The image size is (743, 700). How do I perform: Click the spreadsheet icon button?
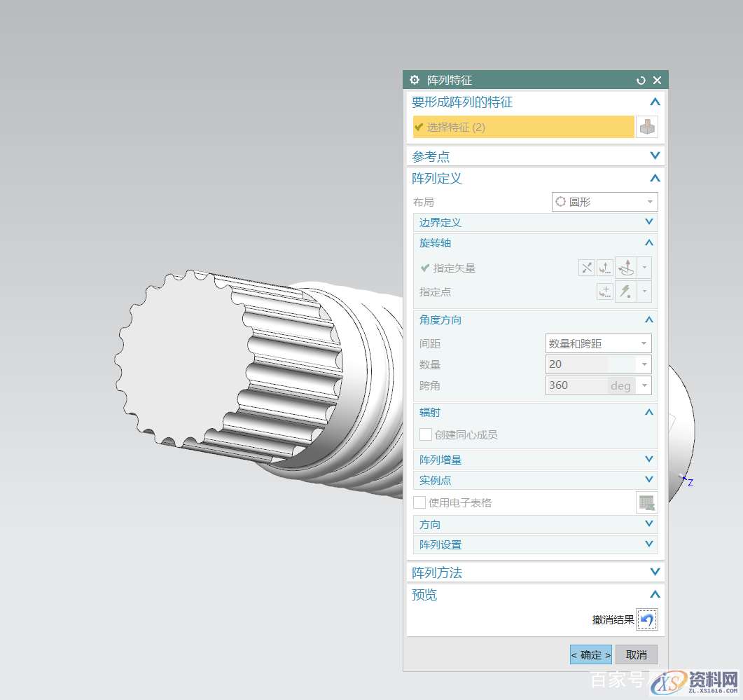click(x=647, y=502)
